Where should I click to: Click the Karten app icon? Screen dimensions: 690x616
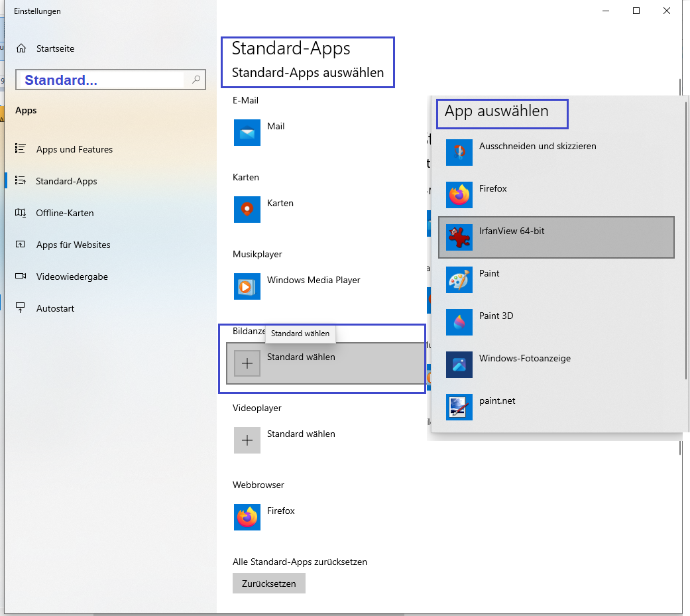point(247,210)
